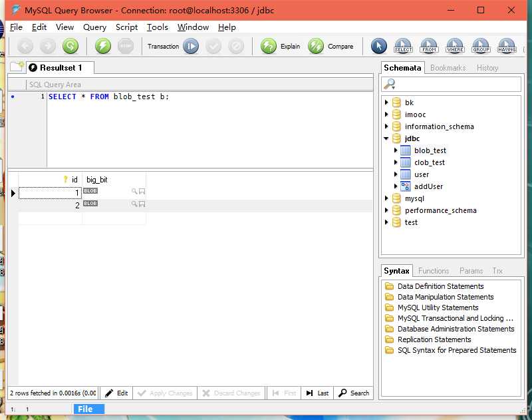This screenshot has height=420, width=532.
Task: Switch to the Bookmarks tab
Action: click(448, 68)
